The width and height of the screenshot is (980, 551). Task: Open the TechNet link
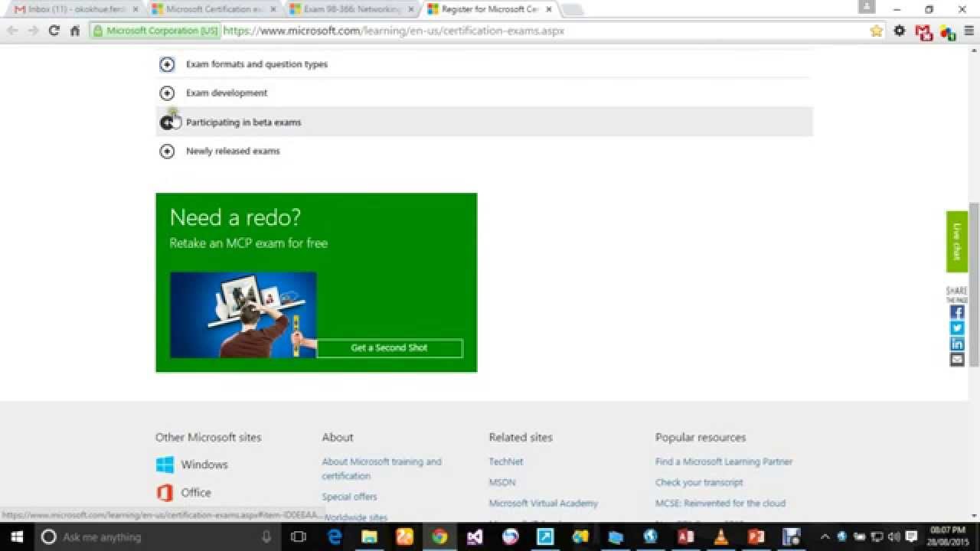click(x=506, y=461)
